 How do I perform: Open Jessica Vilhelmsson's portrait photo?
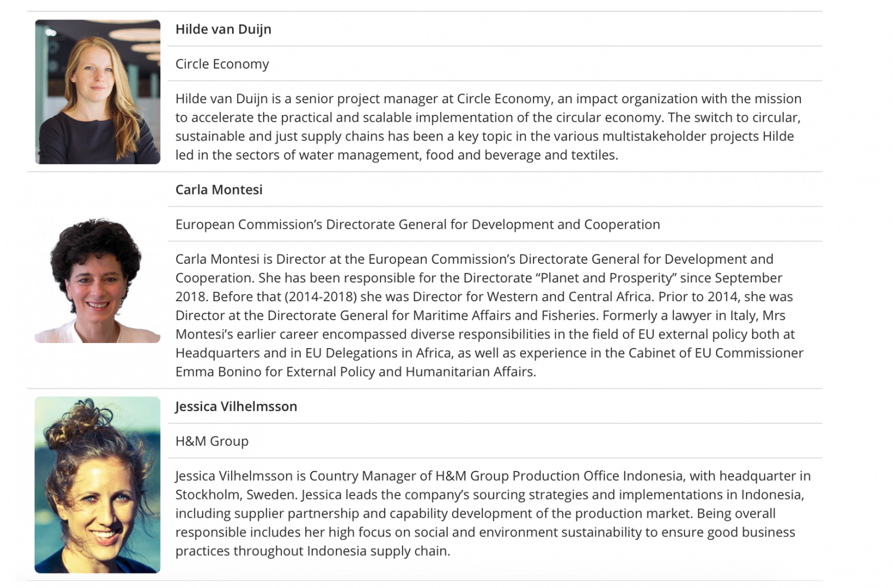pos(98,485)
